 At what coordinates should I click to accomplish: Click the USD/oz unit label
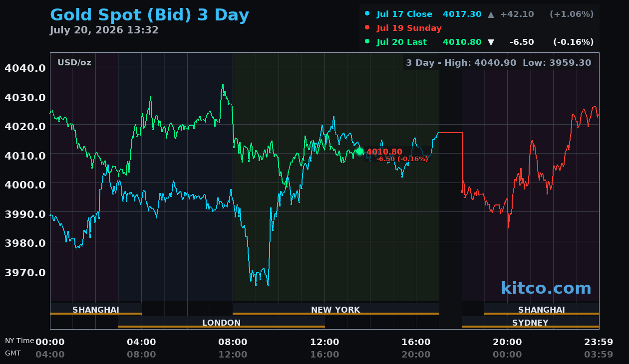coord(74,63)
